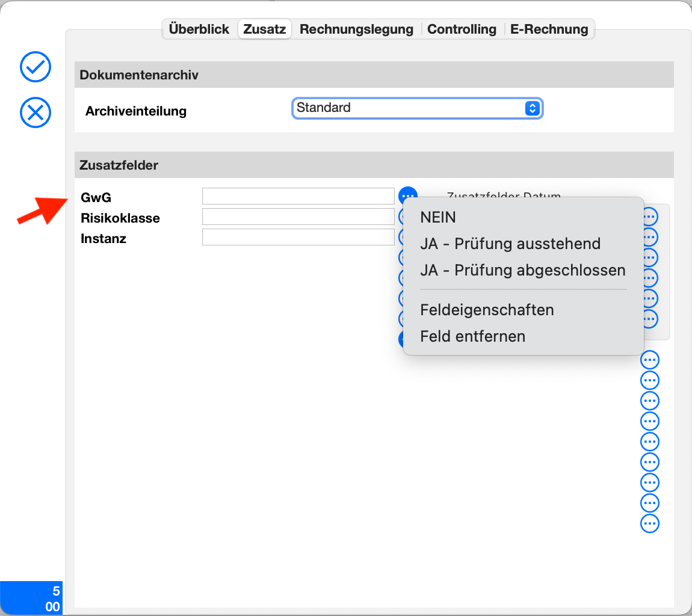The height and width of the screenshot is (616, 692).
Task: Open the Controlling tab
Action: tap(462, 29)
